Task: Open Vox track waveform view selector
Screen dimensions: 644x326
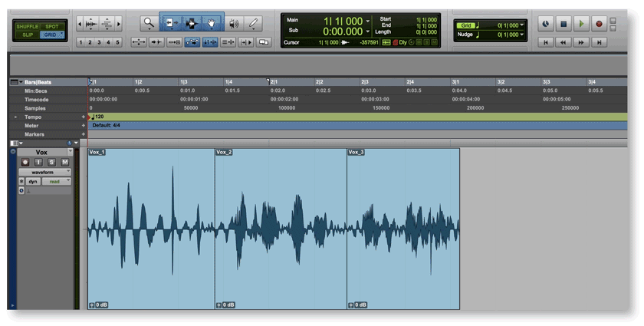Action: (44, 173)
